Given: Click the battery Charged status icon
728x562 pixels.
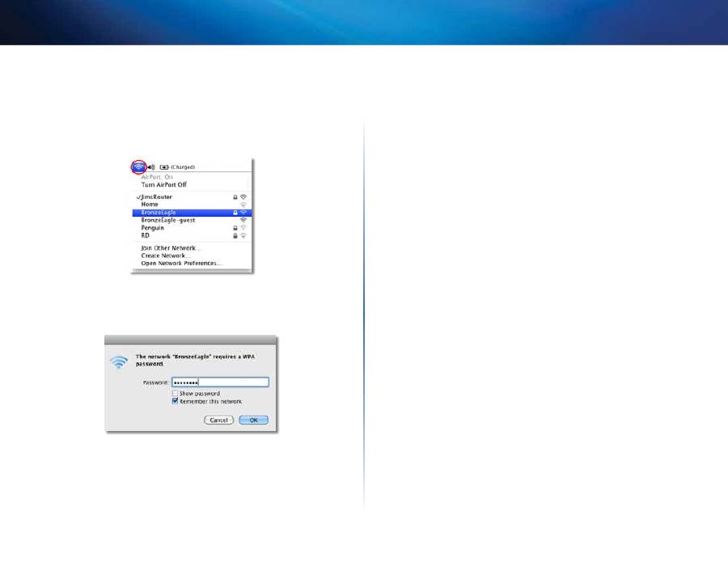Looking at the screenshot, I should [164, 167].
